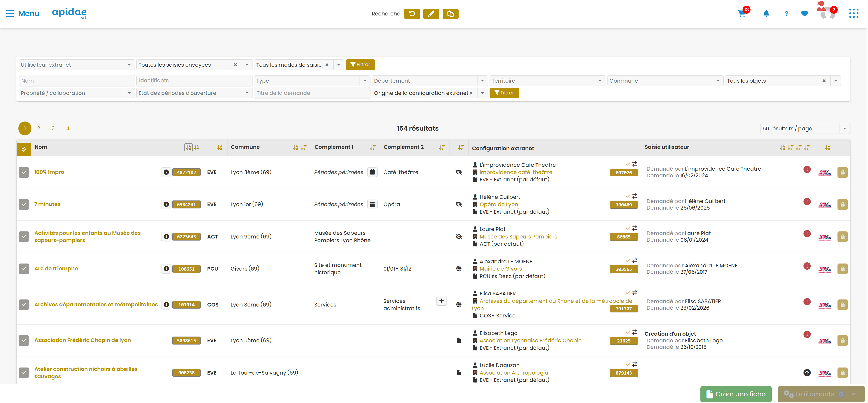Click the favorites heart icon
The height and width of the screenshot is (403, 868).
(804, 14)
